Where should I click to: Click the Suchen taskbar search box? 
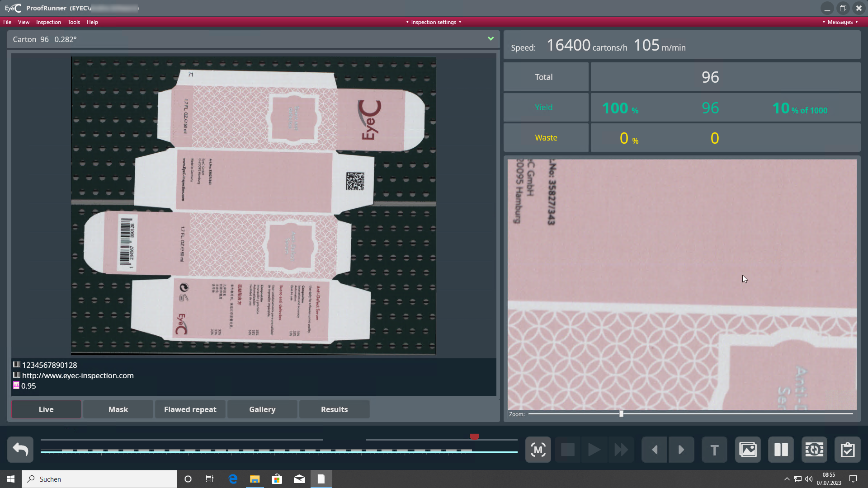[x=99, y=479]
